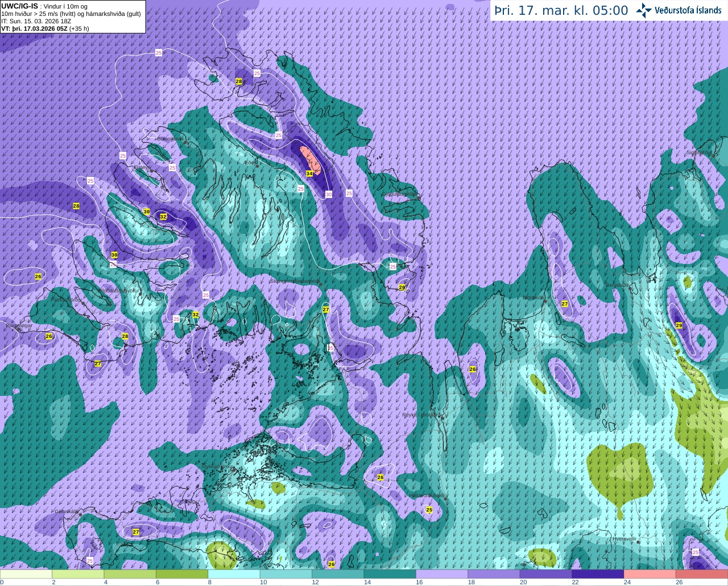Click the Reykir í Hrútafirði station label

(x=422, y=415)
